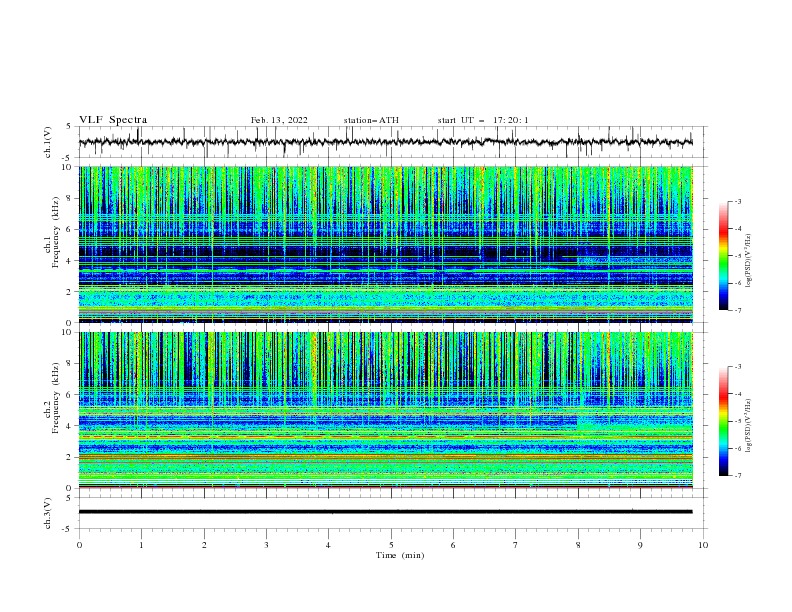Click the time axis tick label "3"
Viewport: 792px width, 612px height.
click(266, 545)
